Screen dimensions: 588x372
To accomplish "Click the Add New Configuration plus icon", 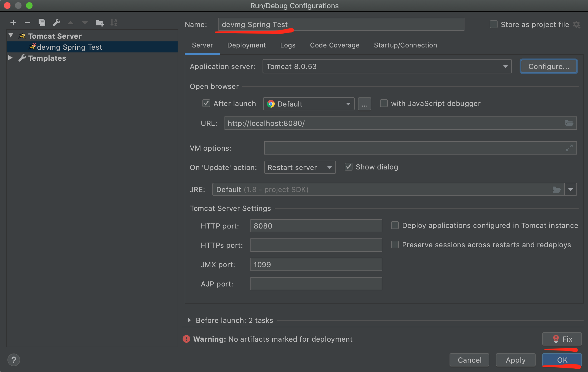I will (13, 23).
